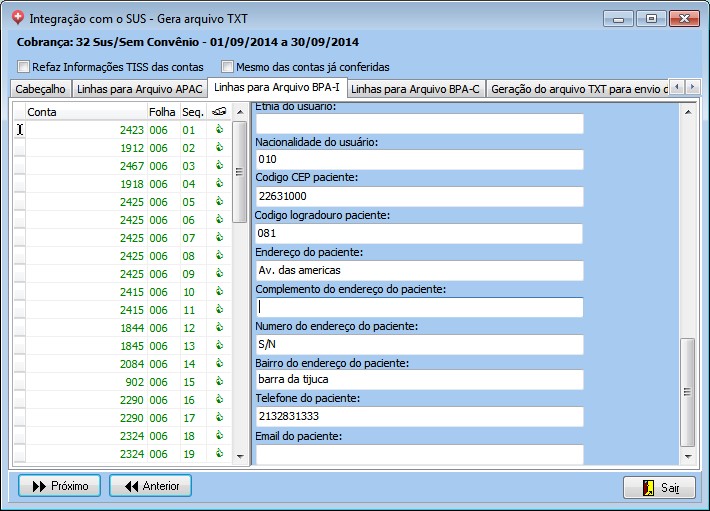
Task: Click the status icon in row Seq. 01
Action: (219, 130)
